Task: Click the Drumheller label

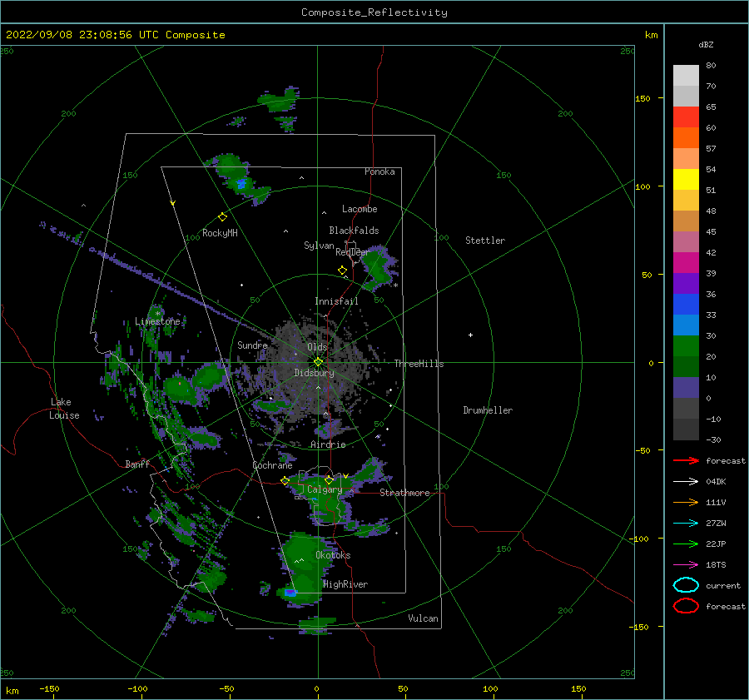Action: (488, 410)
